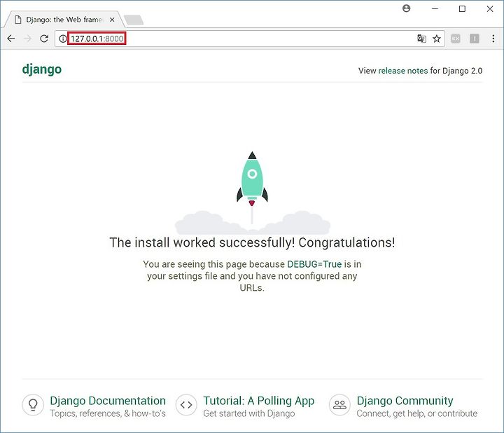Close the Django tab

tap(112, 20)
